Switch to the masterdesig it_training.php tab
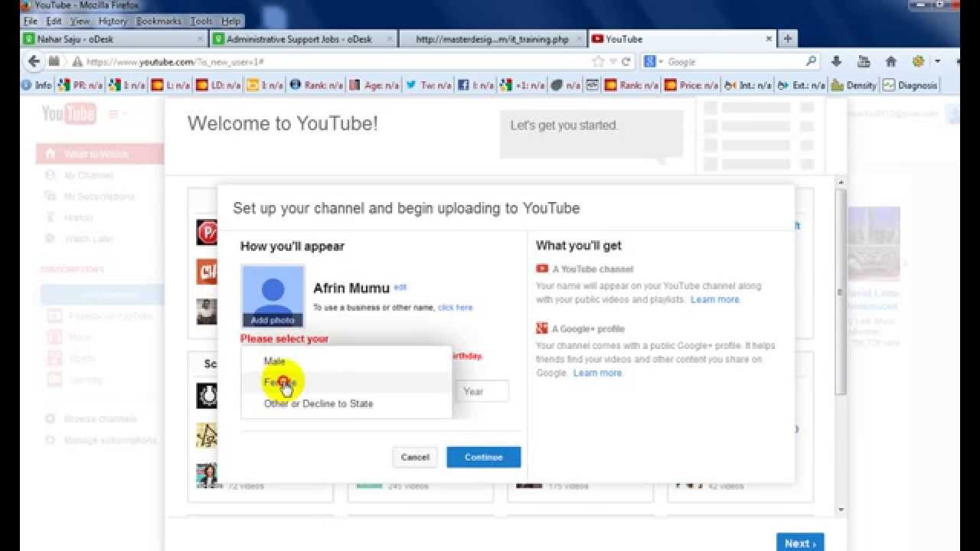The image size is (980, 551). tap(492, 39)
